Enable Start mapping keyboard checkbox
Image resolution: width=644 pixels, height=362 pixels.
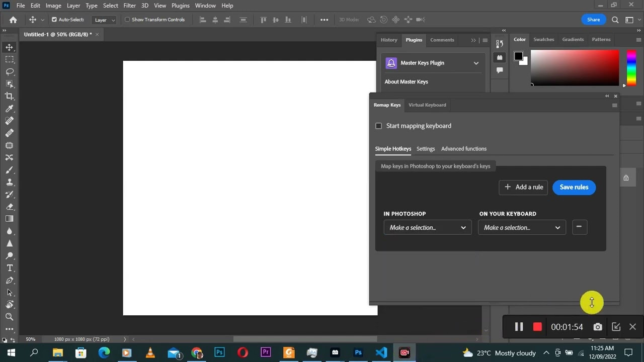click(378, 126)
